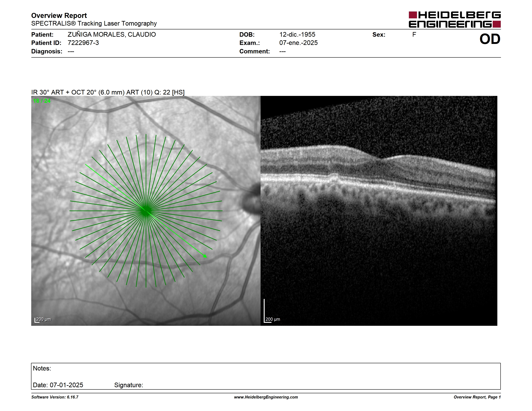This screenshot has width=532, height=411.
Task: Click the Date: 07-01-2025 text
Action: point(58,385)
